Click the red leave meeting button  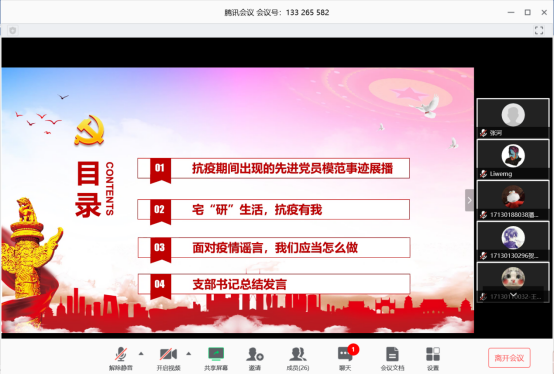[x=509, y=358]
